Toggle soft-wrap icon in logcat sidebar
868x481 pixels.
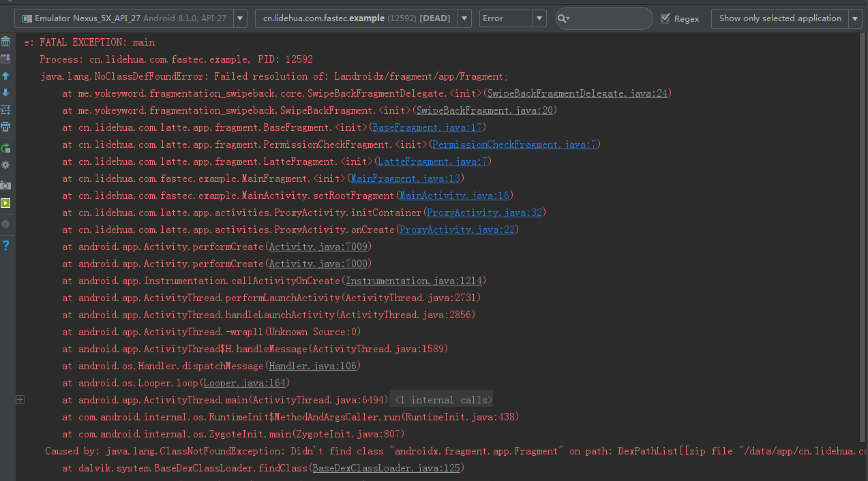pos(5,110)
